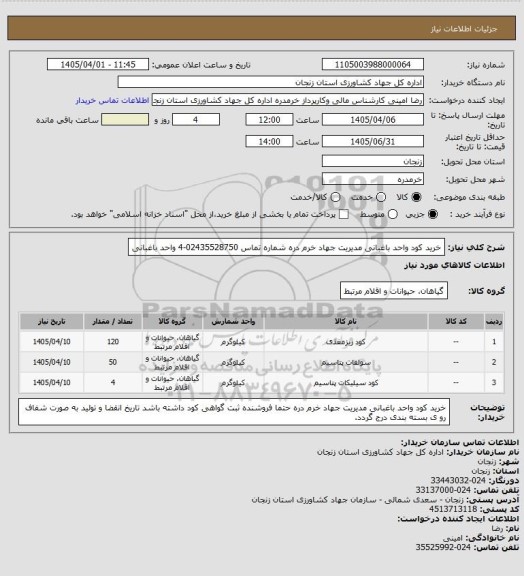Click the postal code 4513713118
Image resolution: width=524 pixels, height=576 pixels.
453,509
